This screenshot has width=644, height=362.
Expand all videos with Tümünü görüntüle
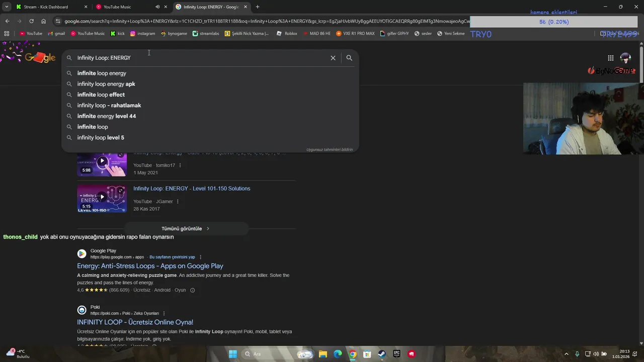tap(186, 229)
